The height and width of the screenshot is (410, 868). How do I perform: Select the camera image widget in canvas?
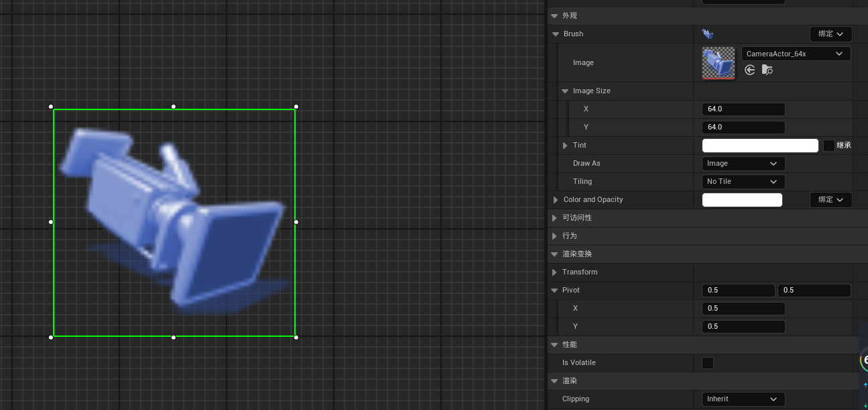click(174, 222)
